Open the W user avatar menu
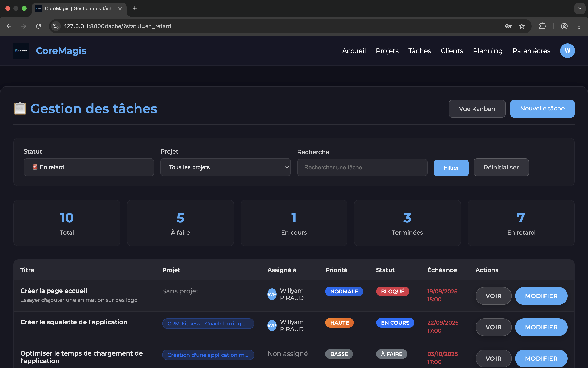The image size is (588, 368). coord(567,51)
